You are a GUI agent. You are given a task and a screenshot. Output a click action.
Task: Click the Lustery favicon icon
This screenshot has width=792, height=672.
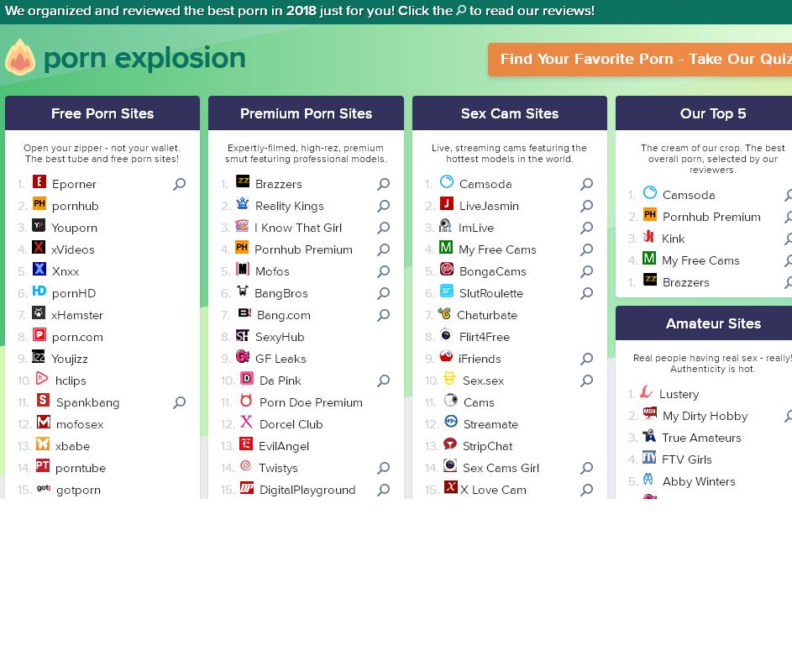646,392
